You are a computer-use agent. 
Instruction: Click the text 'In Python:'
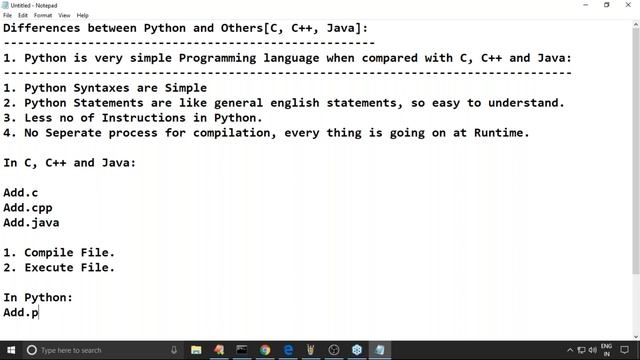click(x=38, y=298)
